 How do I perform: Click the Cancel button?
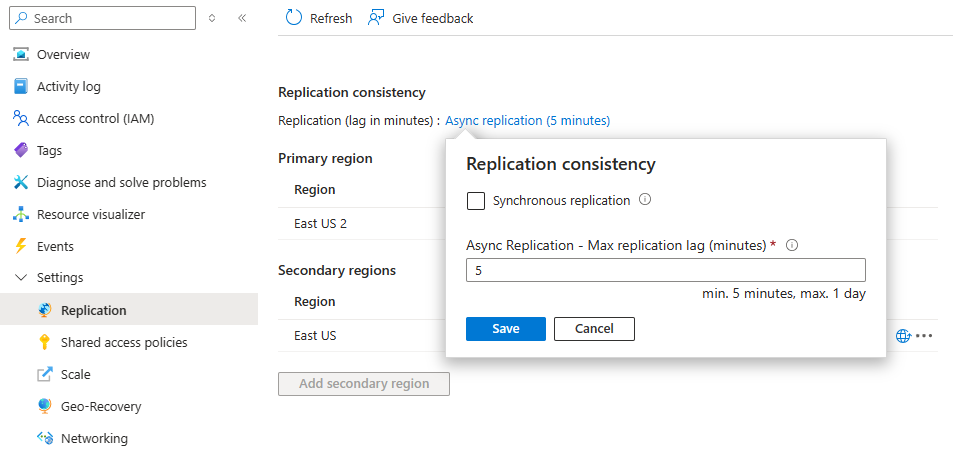594,329
